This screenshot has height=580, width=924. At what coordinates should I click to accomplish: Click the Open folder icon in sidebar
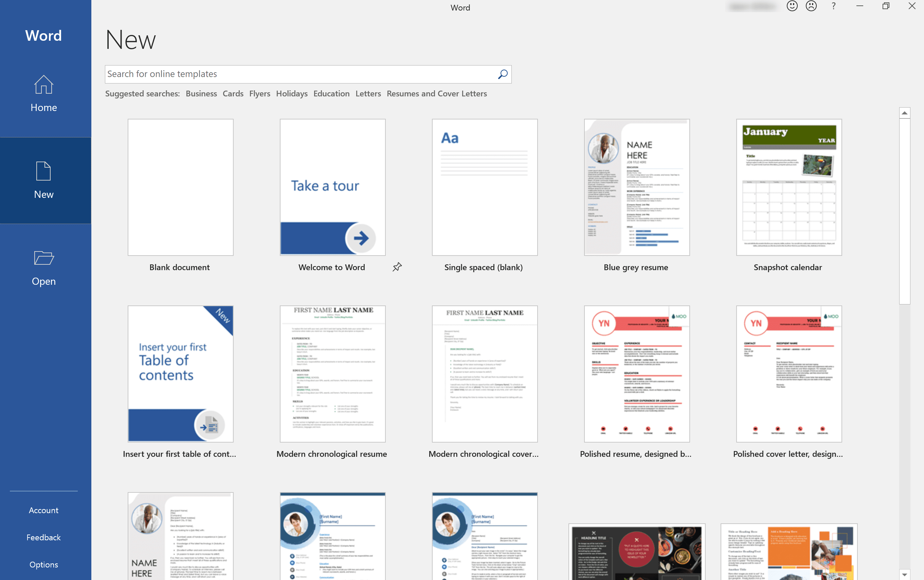pyautogui.click(x=43, y=260)
